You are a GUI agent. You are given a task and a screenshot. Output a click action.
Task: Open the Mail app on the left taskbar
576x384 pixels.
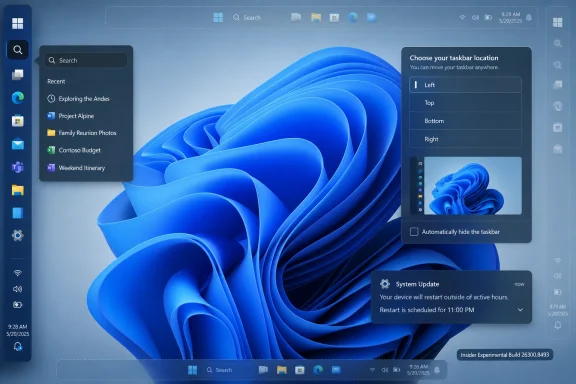pos(18,145)
